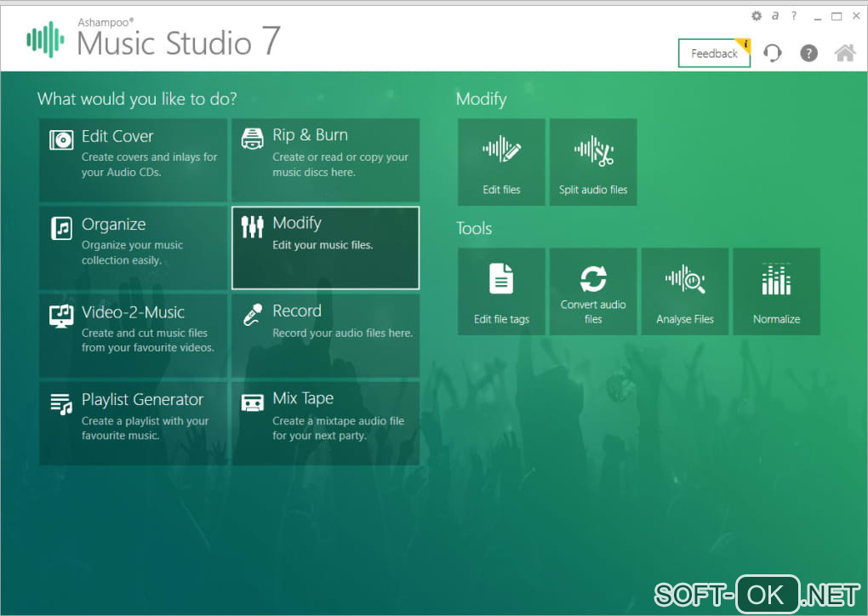This screenshot has height=616, width=868.
Task: Click the Organize music note icon
Action: click(x=61, y=228)
